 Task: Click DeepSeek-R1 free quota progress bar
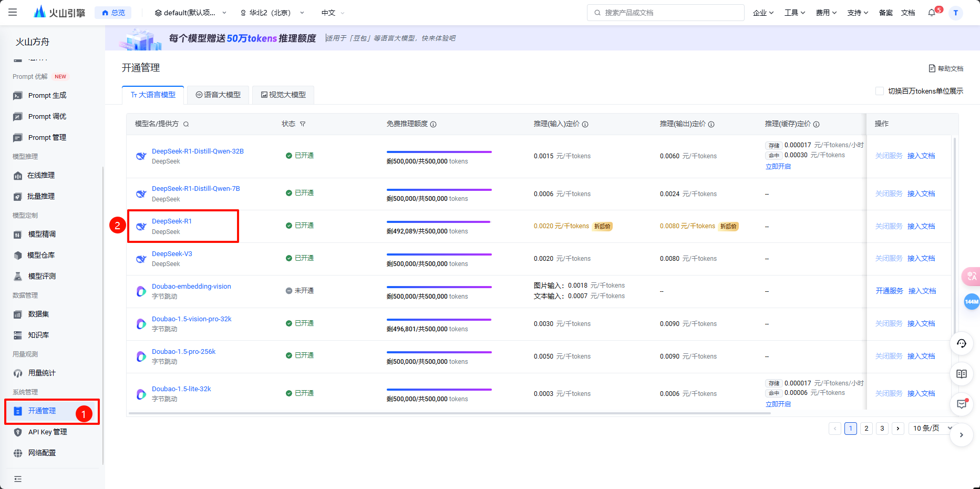click(x=439, y=222)
